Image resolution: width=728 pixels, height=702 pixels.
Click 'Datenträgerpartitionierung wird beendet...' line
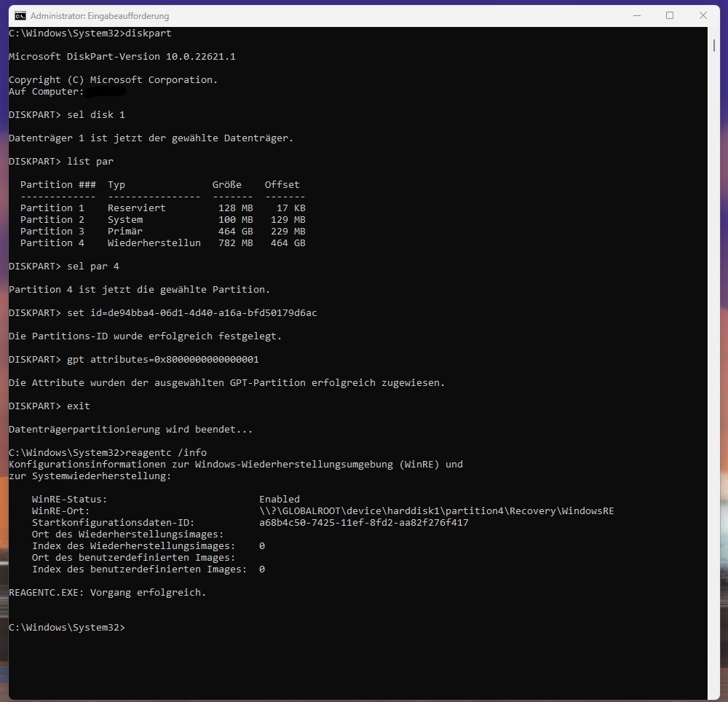pyautogui.click(x=131, y=430)
